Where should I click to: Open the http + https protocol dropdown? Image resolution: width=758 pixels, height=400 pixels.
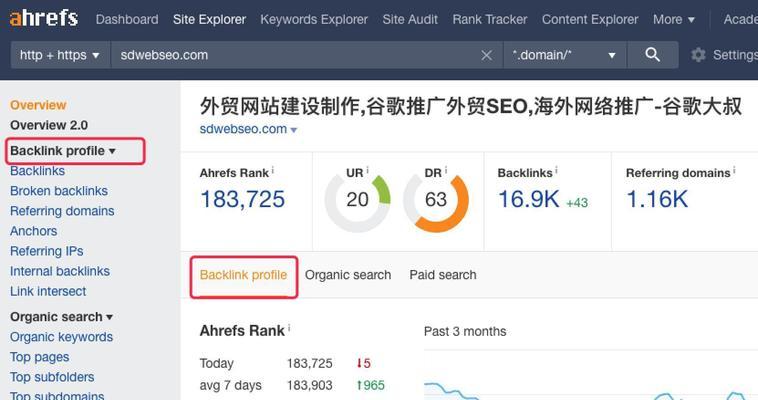point(60,55)
